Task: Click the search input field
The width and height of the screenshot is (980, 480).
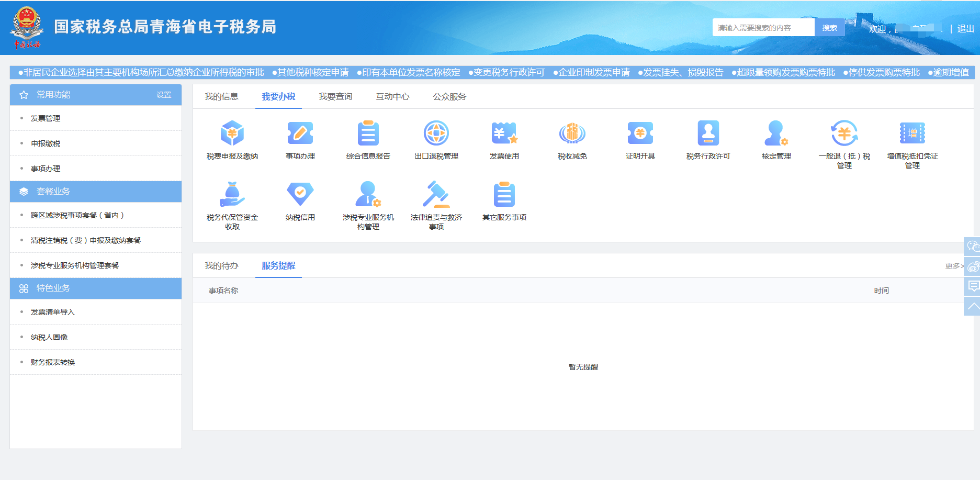Action: pos(763,27)
